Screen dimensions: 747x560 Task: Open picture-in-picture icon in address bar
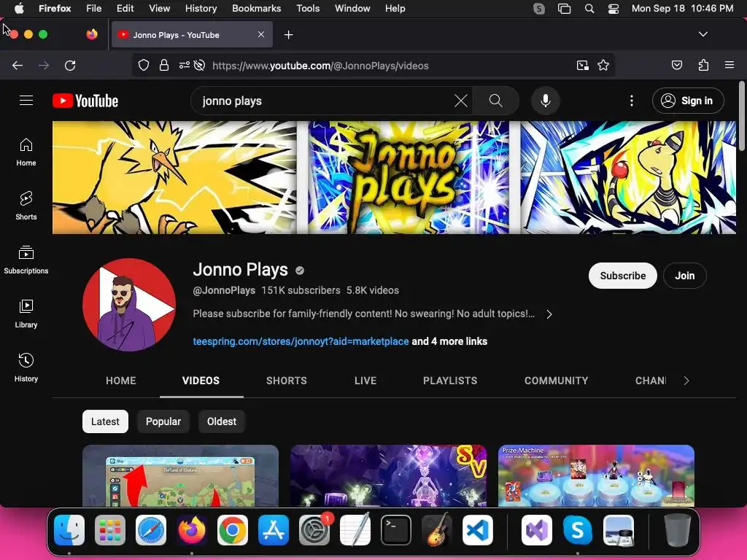coord(583,65)
